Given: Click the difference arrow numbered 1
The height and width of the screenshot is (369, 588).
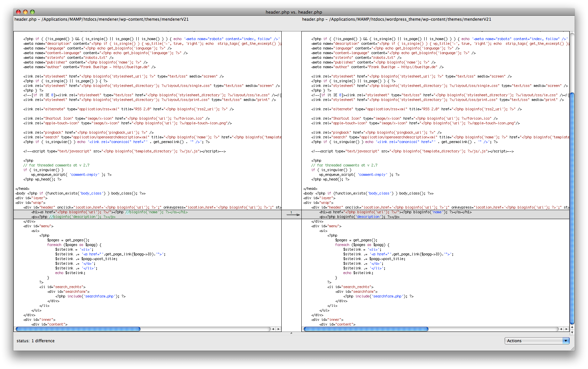Looking at the screenshot, I should [x=293, y=214].
